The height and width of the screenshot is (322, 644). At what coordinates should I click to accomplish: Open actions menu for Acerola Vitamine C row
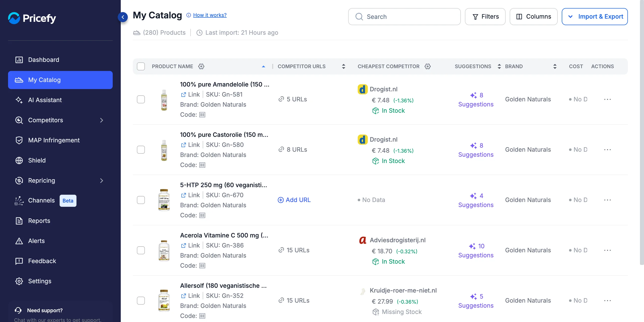coord(608,250)
